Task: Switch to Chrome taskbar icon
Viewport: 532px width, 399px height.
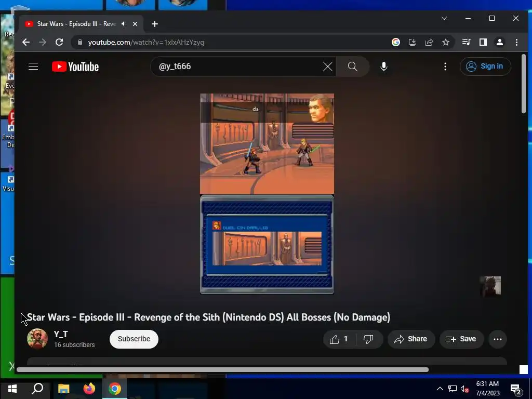Action: tap(115, 389)
